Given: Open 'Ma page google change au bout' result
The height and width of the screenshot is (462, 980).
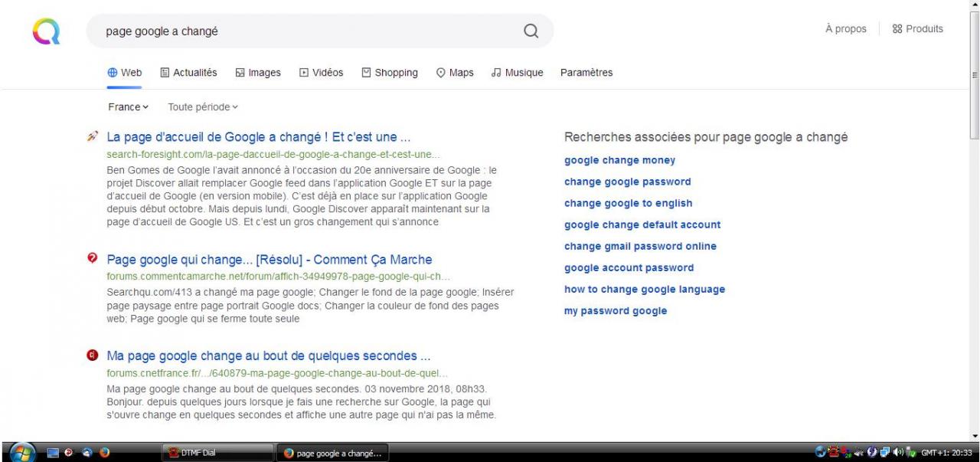Looking at the screenshot, I should point(269,356).
